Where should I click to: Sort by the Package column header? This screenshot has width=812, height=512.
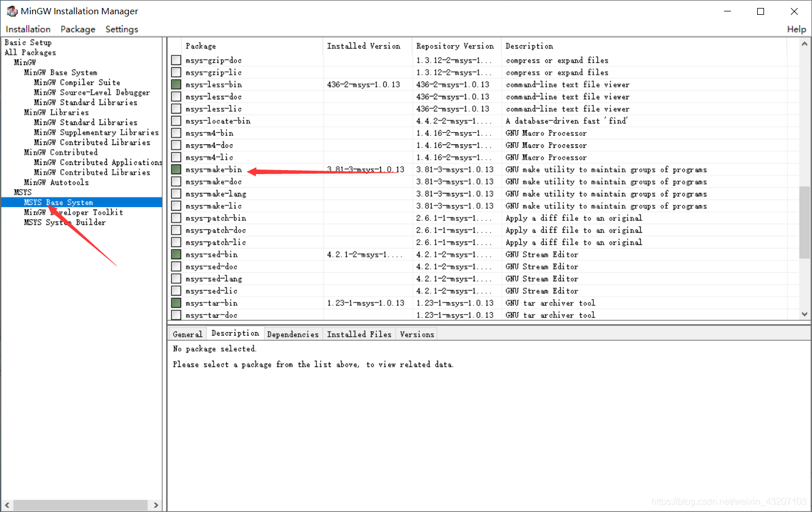(252, 46)
